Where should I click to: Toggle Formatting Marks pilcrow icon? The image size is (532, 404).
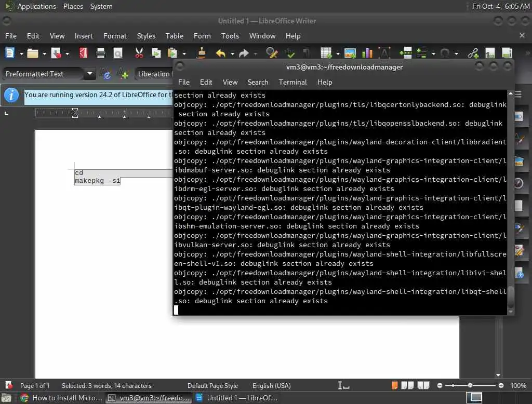tap(306, 53)
